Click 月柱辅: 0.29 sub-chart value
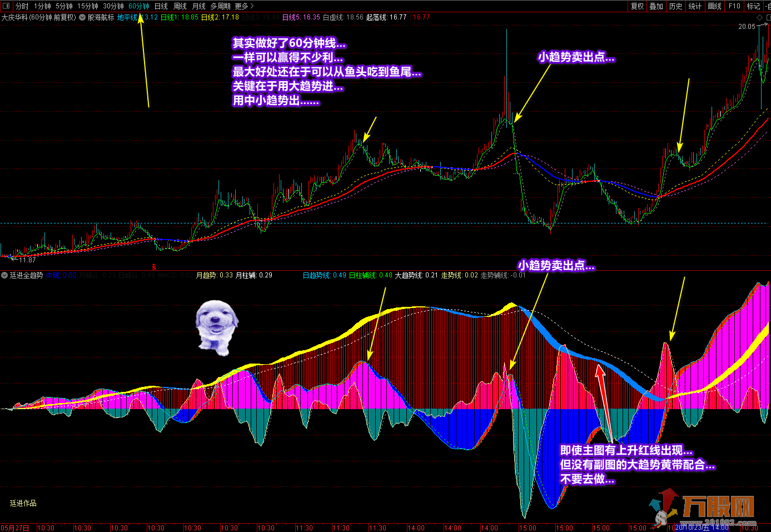The height and width of the screenshot is (532, 771). pos(254,275)
